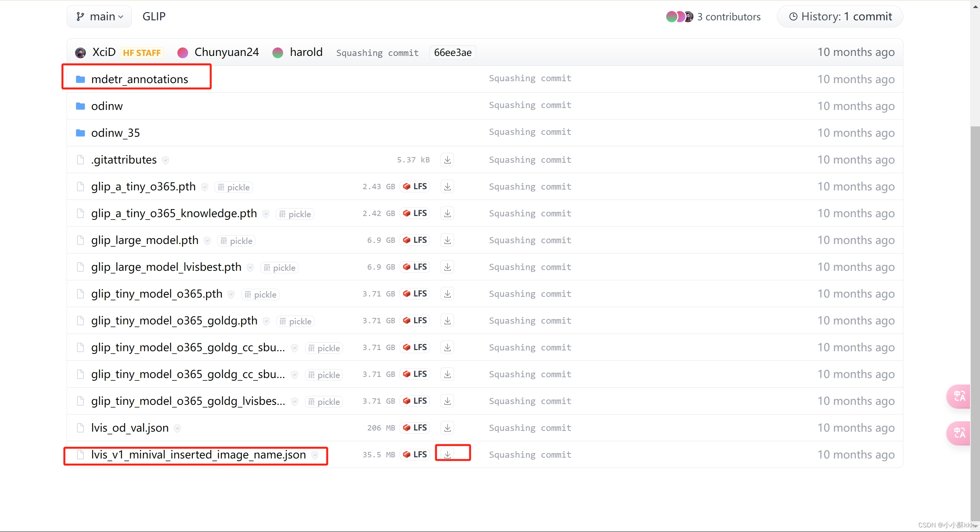Open glip_a_tiny_o365.pth file
980x532 pixels.
[143, 187]
